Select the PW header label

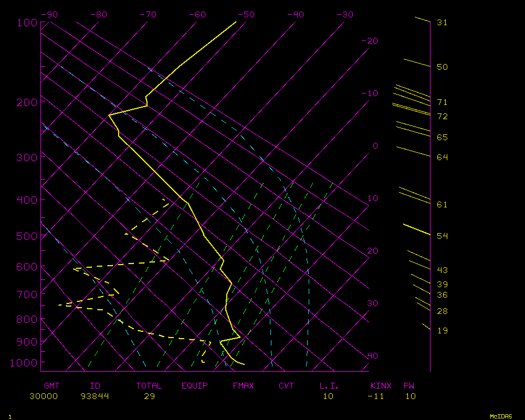tap(408, 386)
